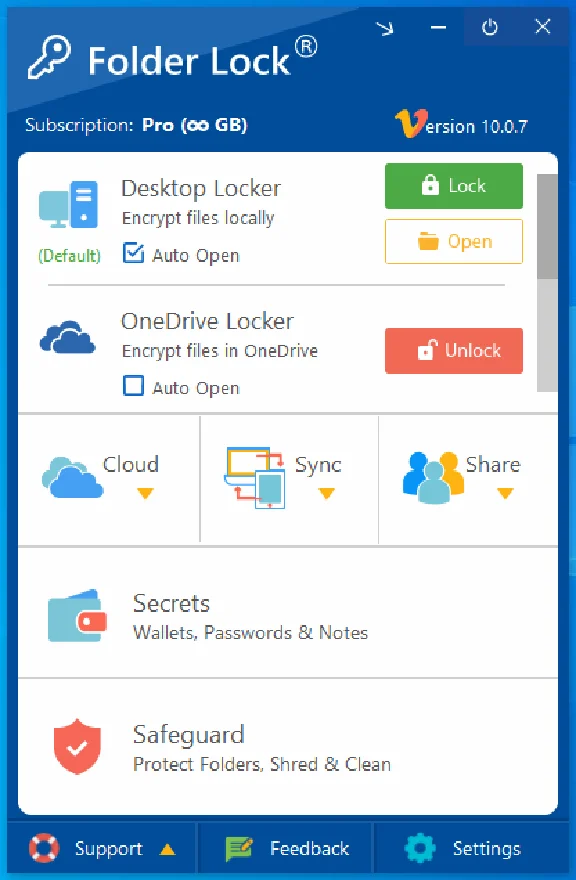Open Secrets Wallets, Passwords & Notes
Image resolution: width=576 pixels, height=880 pixels.
tap(288, 613)
